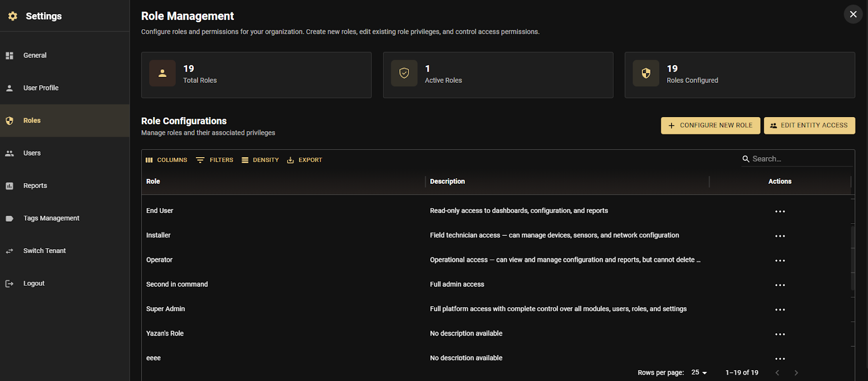Open Reports via its chart icon
868x381 pixels.
[9, 186]
